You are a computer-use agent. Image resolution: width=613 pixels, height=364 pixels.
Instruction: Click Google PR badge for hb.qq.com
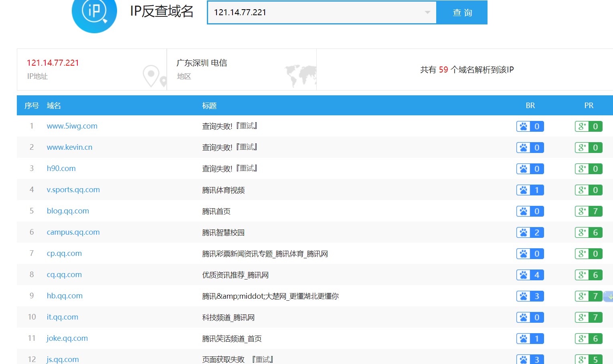(589, 296)
